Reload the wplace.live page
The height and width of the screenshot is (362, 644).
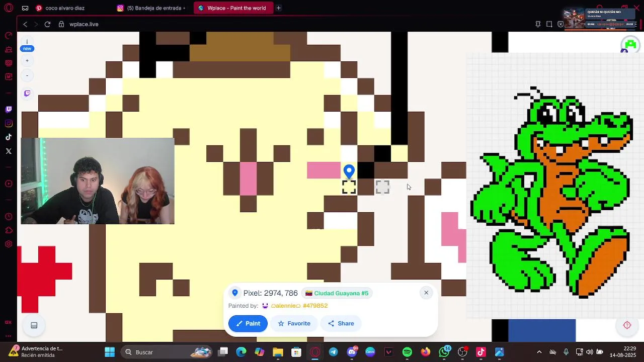[47, 24]
